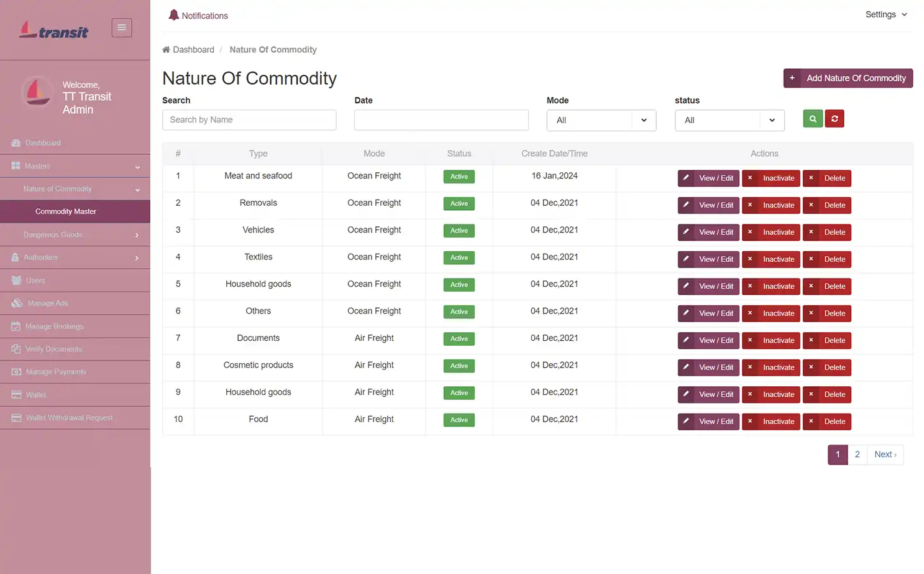The image size is (924, 574).
Task: Click the green search filter icon button
Action: click(x=812, y=119)
